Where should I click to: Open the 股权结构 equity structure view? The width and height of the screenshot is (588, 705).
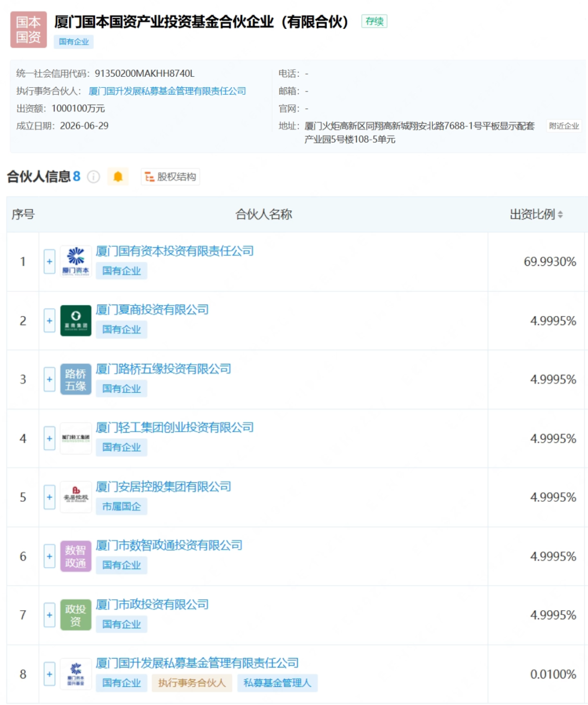tap(170, 177)
